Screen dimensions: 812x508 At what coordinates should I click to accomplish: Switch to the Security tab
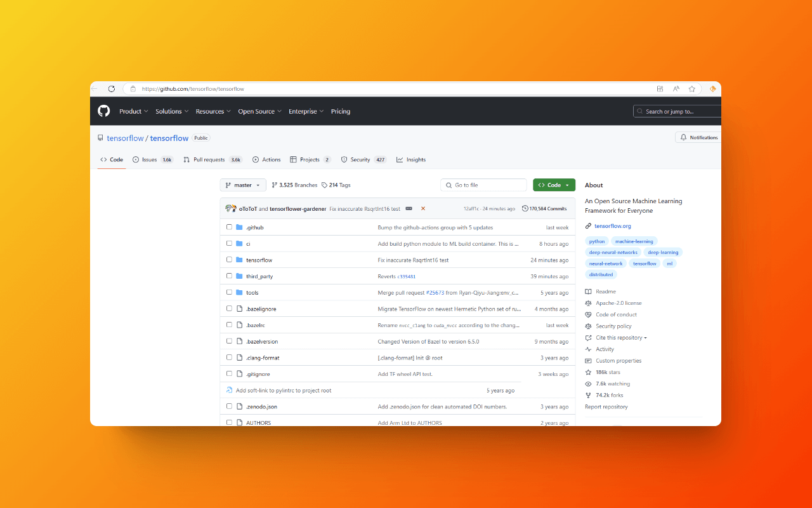[x=363, y=159]
